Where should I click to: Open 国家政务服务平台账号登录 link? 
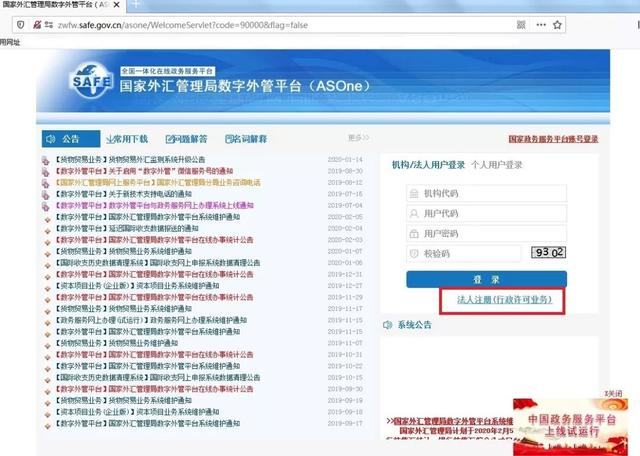click(553, 139)
